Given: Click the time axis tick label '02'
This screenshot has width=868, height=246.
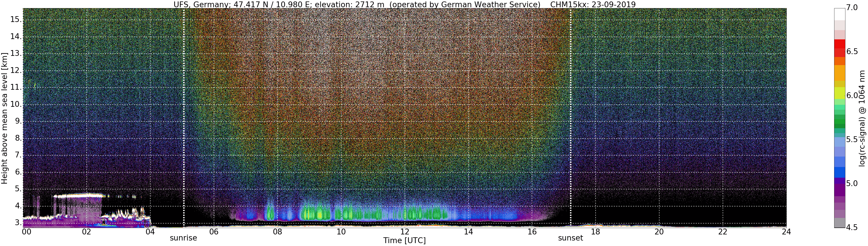Looking at the screenshot, I should point(87,232).
